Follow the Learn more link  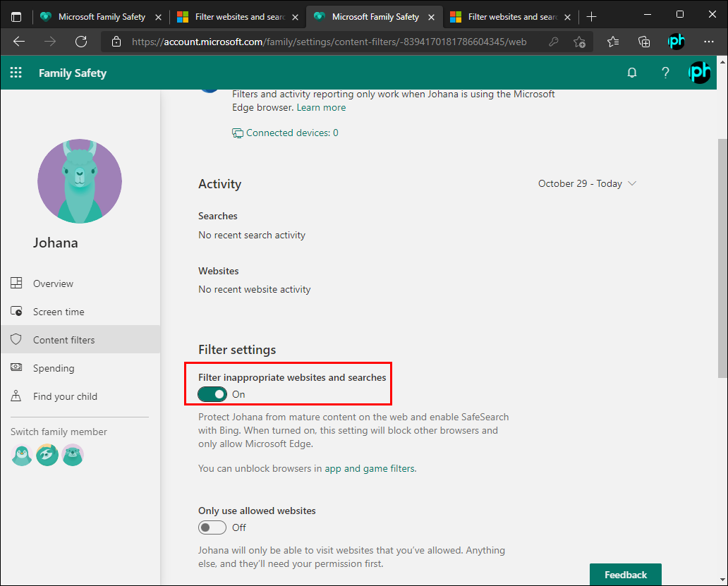point(321,107)
